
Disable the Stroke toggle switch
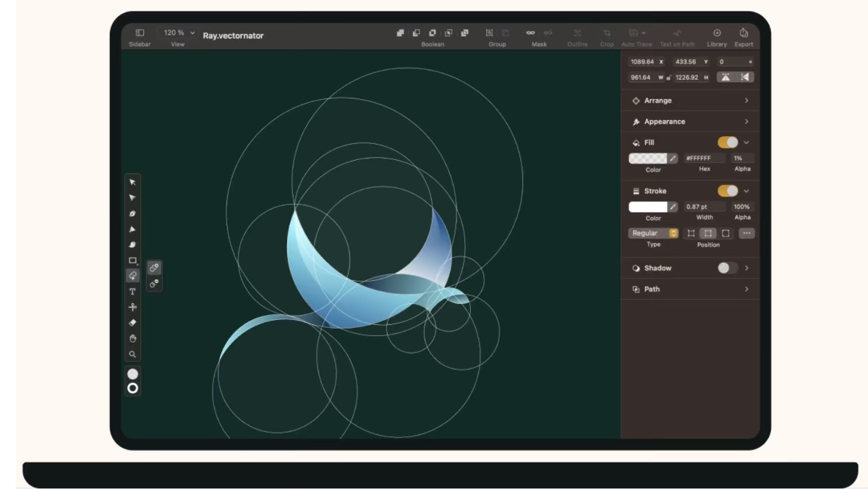coord(728,191)
